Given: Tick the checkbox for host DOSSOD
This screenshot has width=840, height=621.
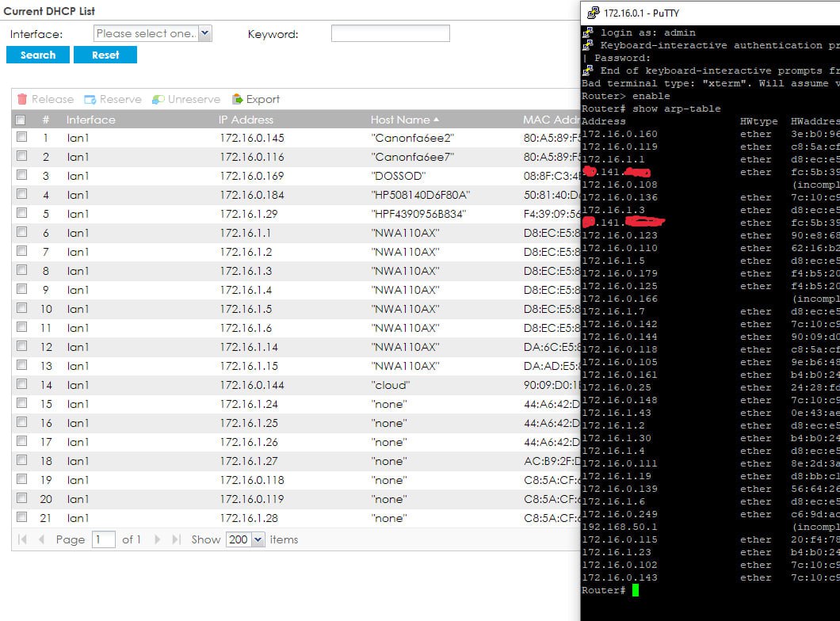Looking at the screenshot, I should pos(22,175).
